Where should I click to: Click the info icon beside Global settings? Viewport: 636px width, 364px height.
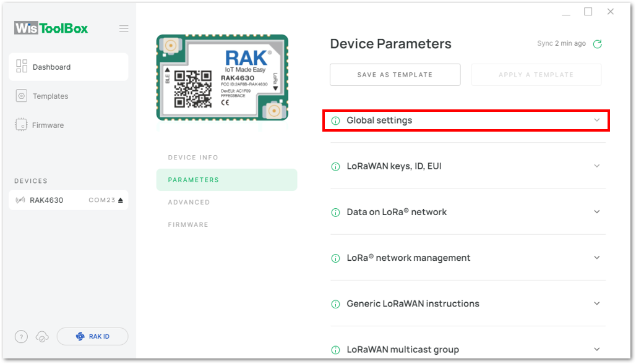[335, 121]
